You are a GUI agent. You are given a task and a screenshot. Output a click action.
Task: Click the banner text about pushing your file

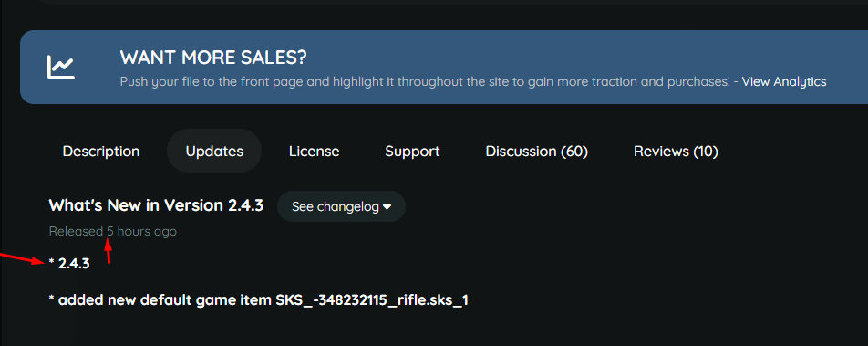coord(425,82)
